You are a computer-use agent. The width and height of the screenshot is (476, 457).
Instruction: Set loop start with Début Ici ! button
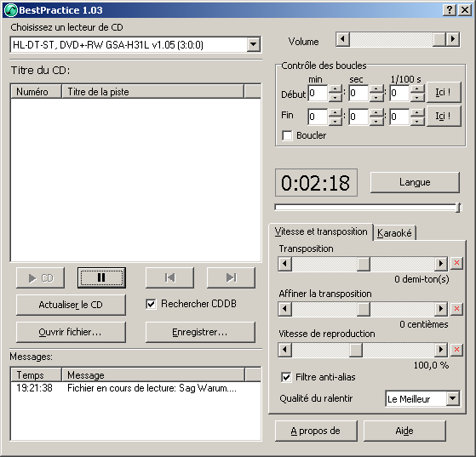point(444,92)
